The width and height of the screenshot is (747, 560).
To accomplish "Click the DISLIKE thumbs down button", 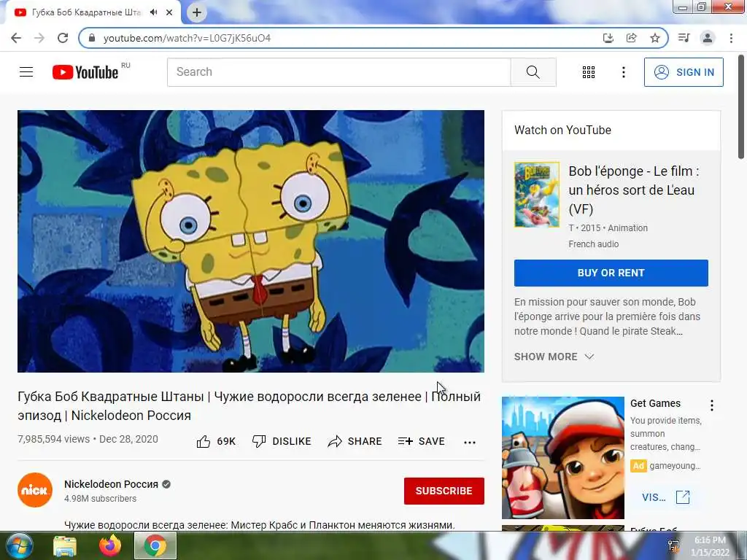I will tap(282, 441).
